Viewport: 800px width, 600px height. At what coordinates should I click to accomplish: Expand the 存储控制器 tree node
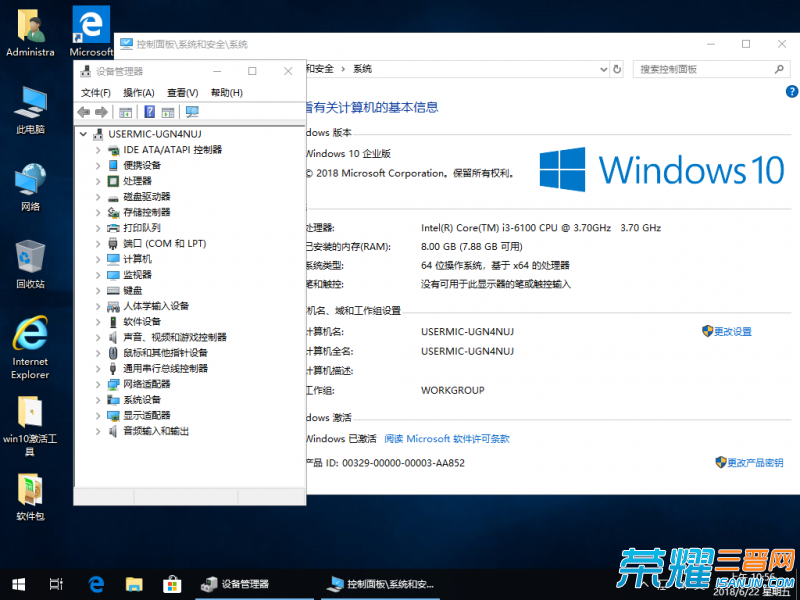98,212
